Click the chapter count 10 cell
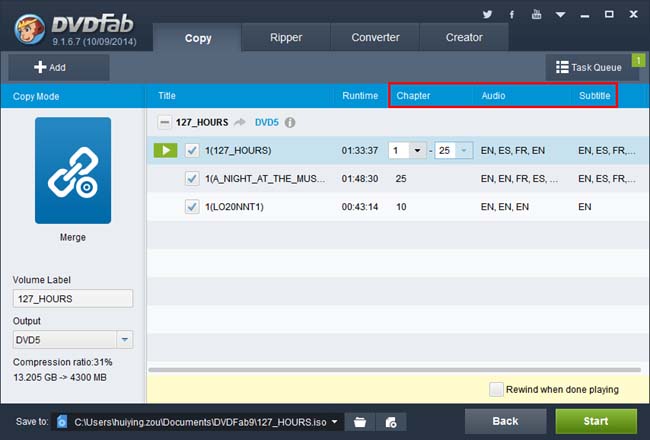The width and height of the screenshot is (650, 440). tap(401, 207)
